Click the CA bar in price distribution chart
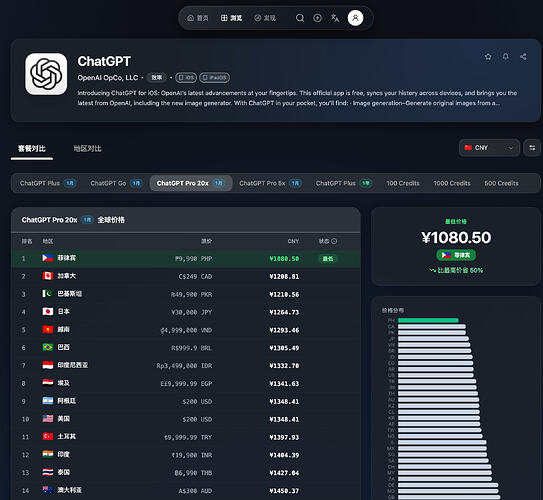Image resolution: width=543 pixels, height=500 pixels. click(431, 327)
